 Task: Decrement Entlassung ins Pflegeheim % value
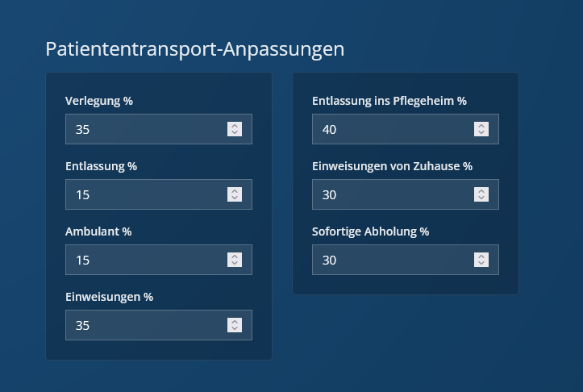[x=481, y=133]
